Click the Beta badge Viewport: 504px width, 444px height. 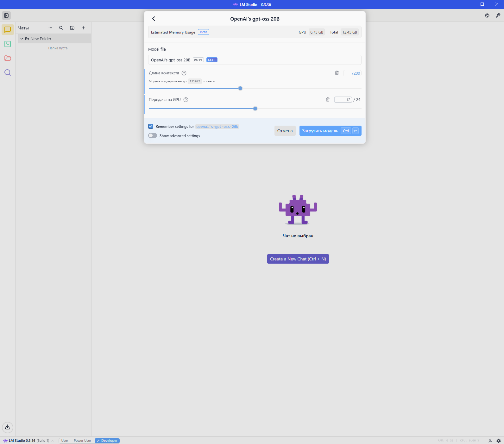204,32
